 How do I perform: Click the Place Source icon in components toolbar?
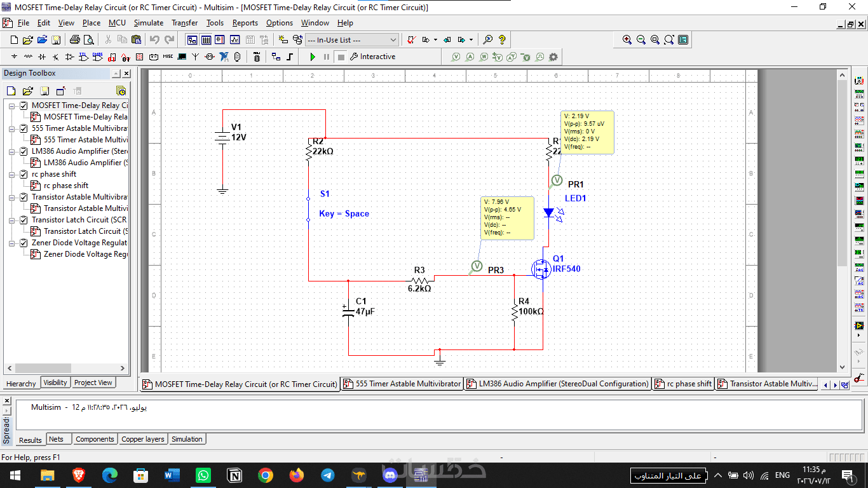[x=14, y=57]
